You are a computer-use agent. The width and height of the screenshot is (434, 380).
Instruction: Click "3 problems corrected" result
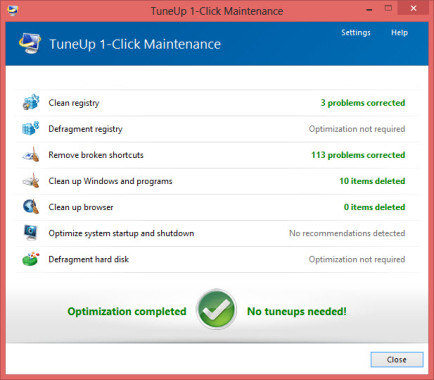(x=363, y=103)
